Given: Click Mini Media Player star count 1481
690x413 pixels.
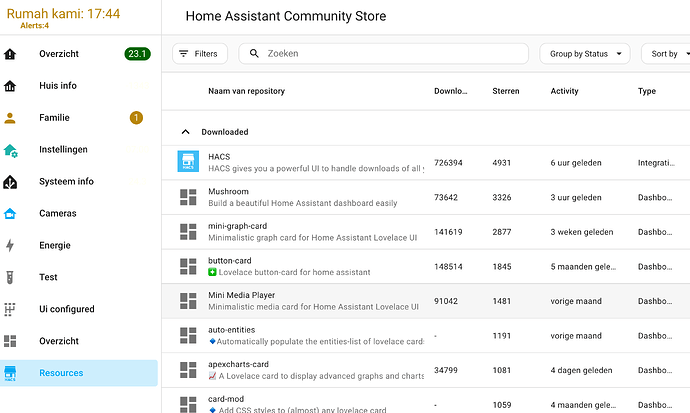Looking at the screenshot, I should coord(502,301).
